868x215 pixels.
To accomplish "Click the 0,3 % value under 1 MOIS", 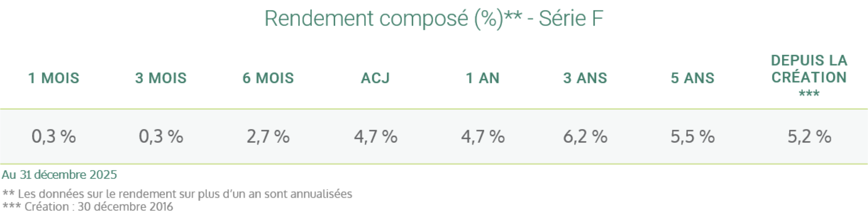I will (x=54, y=137).
